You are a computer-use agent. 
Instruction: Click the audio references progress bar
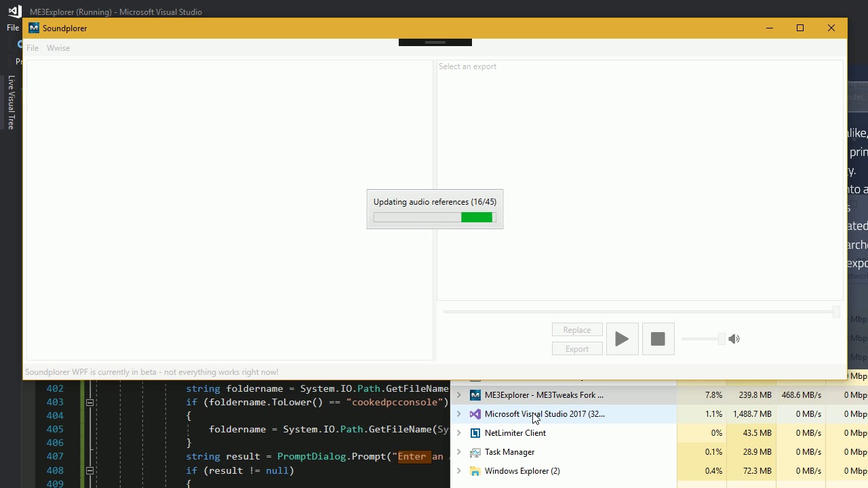coord(435,217)
